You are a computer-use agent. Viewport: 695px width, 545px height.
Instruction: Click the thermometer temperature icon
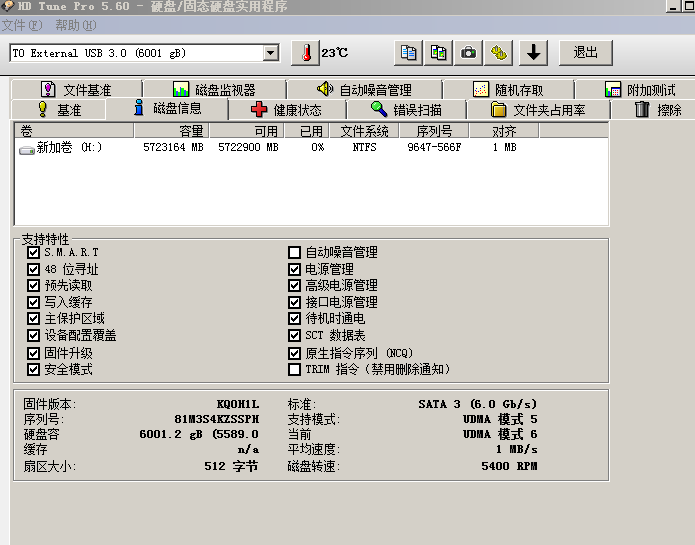tap(305, 53)
